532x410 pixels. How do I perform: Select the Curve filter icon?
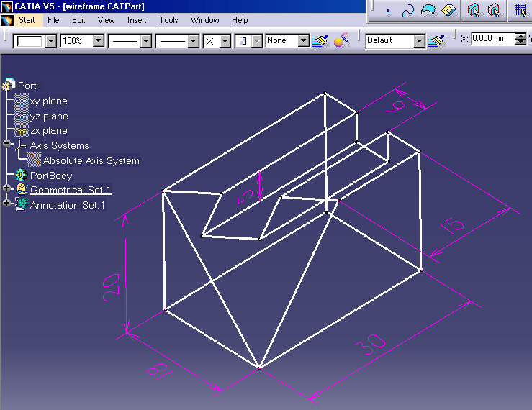408,10
